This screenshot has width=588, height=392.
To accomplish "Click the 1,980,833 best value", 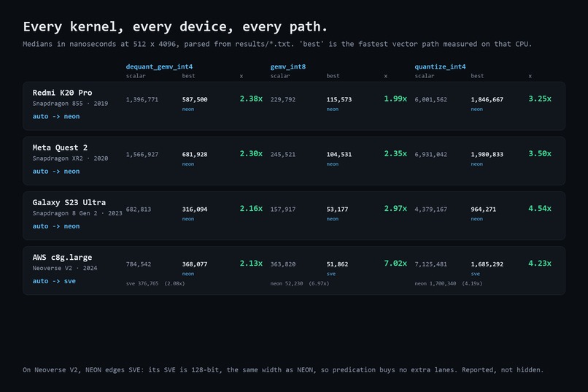I will (x=487, y=154).
